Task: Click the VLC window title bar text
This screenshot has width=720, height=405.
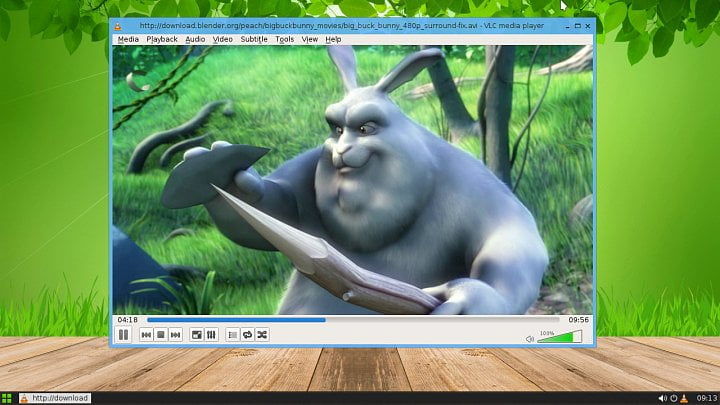Action: point(342,26)
